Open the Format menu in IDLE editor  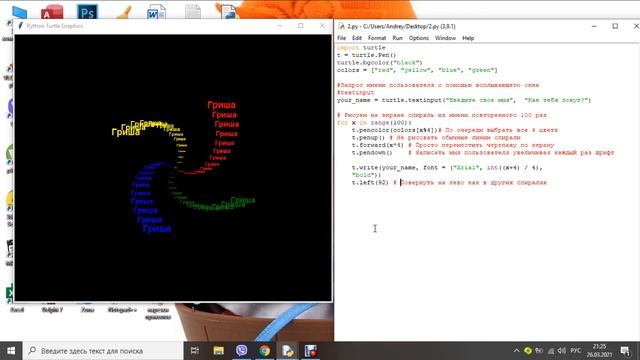coord(377,38)
